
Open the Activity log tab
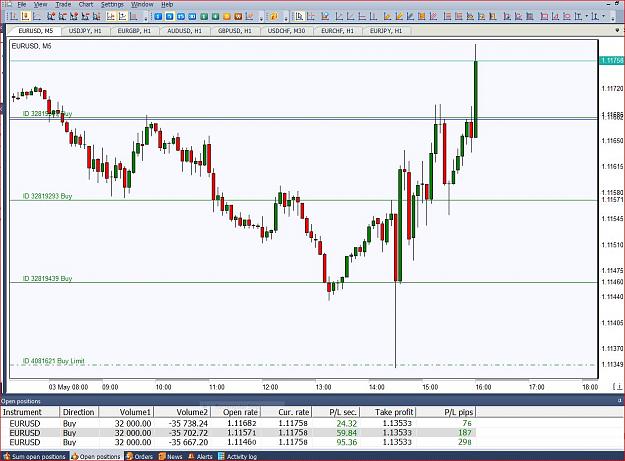click(238, 456)
